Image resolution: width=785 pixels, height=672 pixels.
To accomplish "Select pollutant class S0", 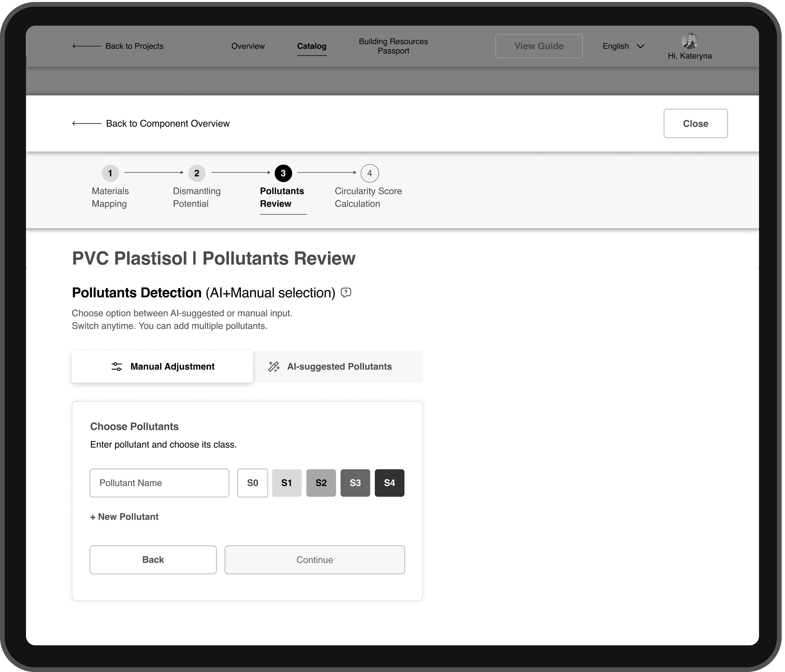I will (252, 483).
